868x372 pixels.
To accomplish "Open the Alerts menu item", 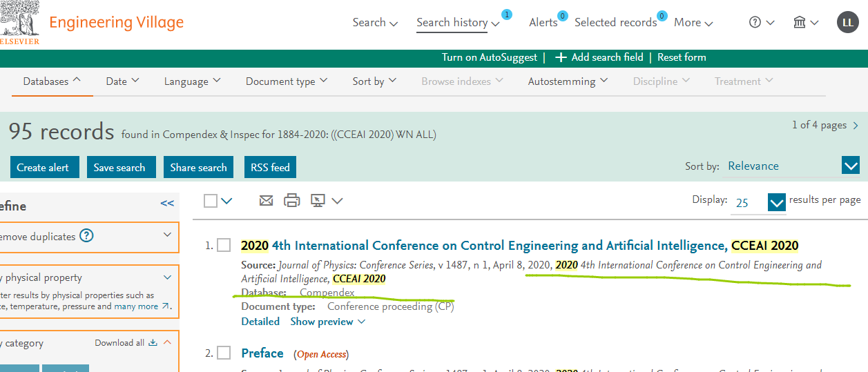I will coord(543,22).
